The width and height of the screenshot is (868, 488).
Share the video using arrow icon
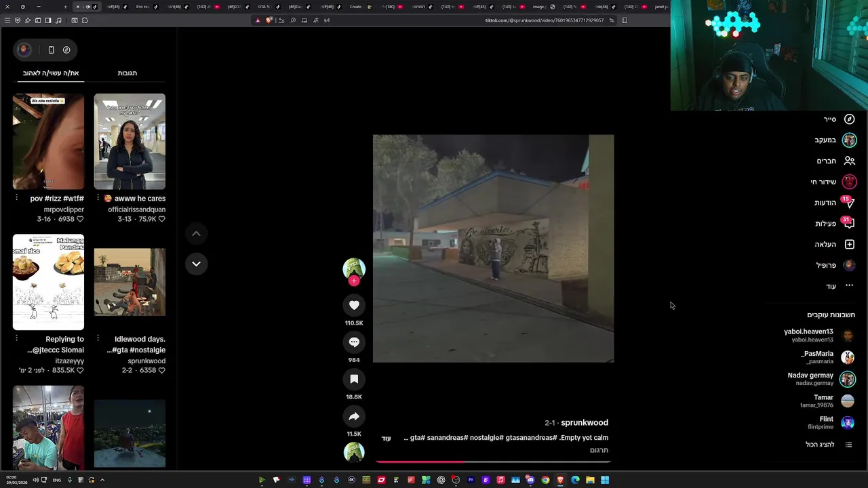[x=354, y=416]
